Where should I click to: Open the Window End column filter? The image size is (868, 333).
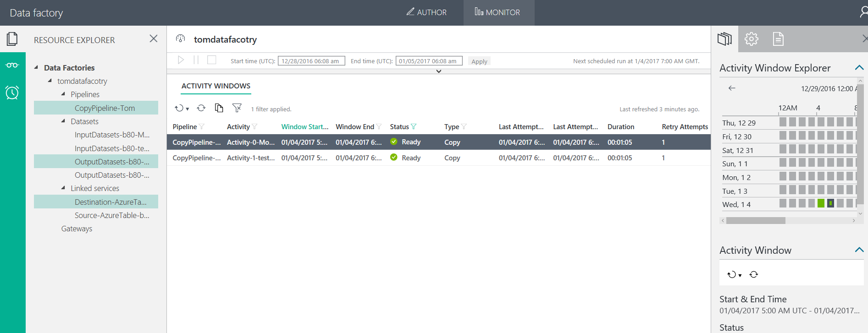tap(379, 127)
